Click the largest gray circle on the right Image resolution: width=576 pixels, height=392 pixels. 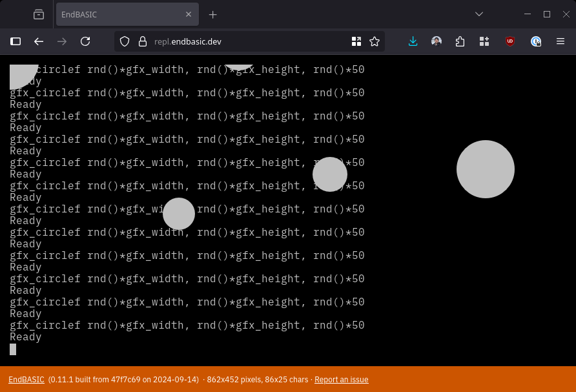coord(485,169)
